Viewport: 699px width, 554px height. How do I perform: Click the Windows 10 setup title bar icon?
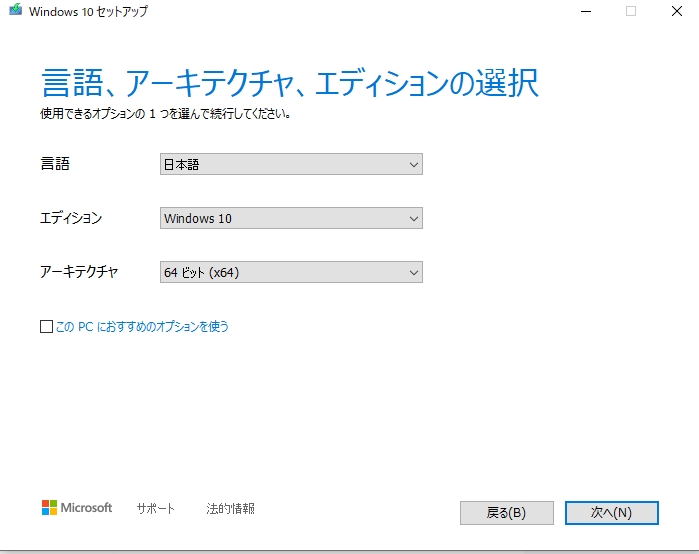click(15, 10)
